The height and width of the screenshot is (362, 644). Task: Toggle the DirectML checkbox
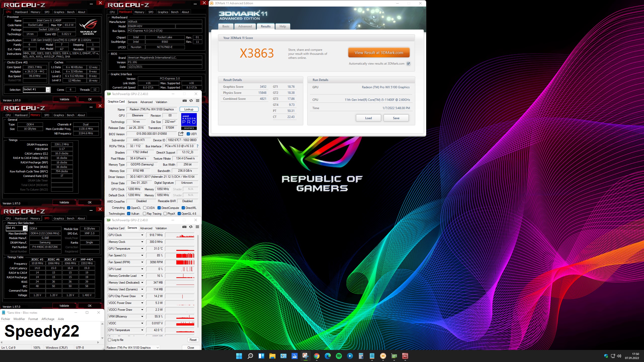183,208
